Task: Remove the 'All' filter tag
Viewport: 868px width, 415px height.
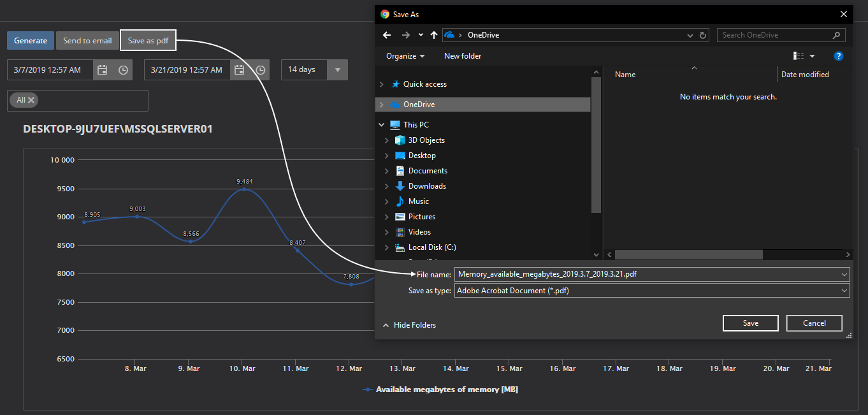Action: click(x=31, y=100)
